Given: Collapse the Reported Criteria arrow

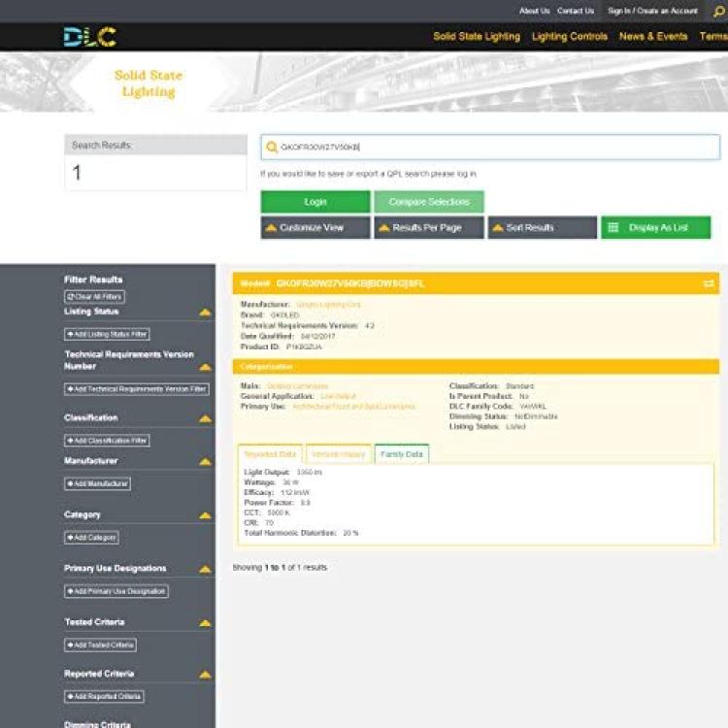Looking at the screenshot, I should 205,675.
